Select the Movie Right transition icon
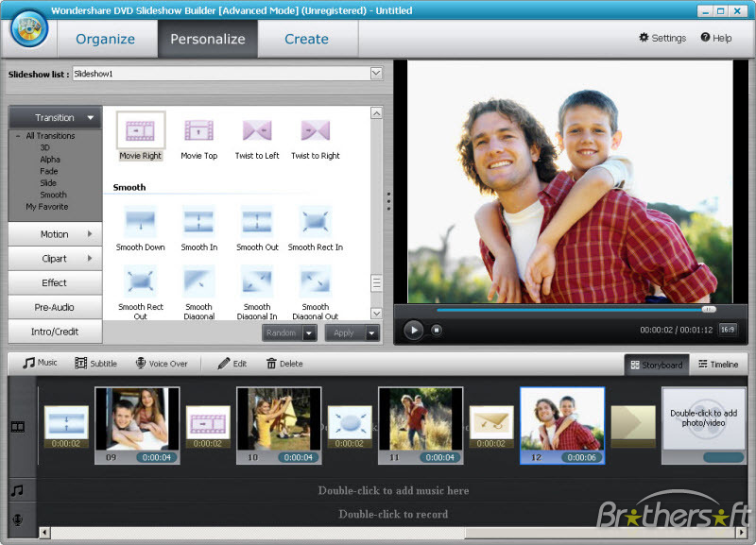Image resolution: width=756 pixels, height=545 pixels. [x=140, y=131]
